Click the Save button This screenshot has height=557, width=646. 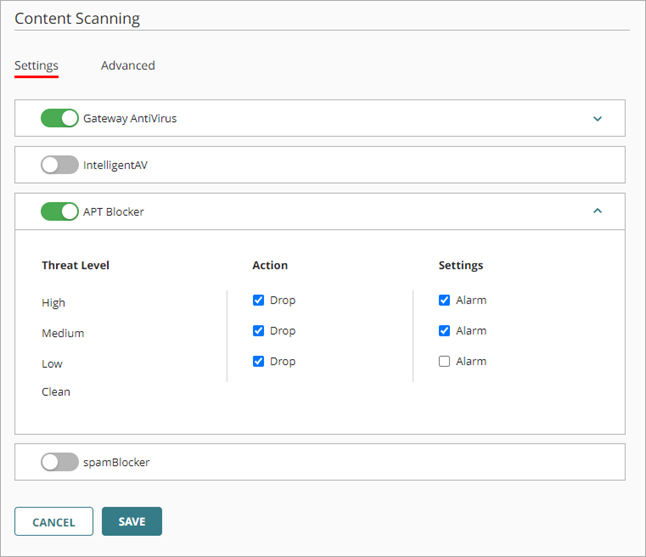tap(132, 522)
